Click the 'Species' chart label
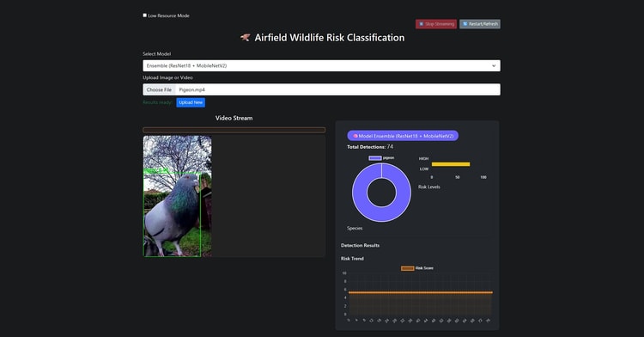Viewport: 644px width, 337px height. (x=355, y=228)
